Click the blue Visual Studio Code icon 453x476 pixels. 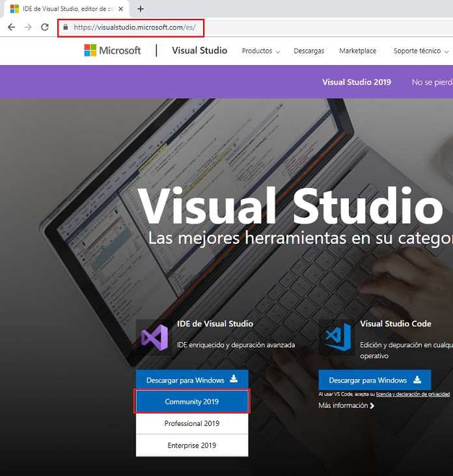click(x=338, y=336)
